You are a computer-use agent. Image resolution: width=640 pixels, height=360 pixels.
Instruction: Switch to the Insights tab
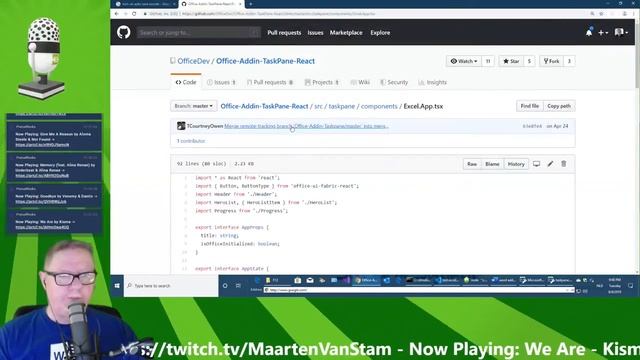point(433,82)
